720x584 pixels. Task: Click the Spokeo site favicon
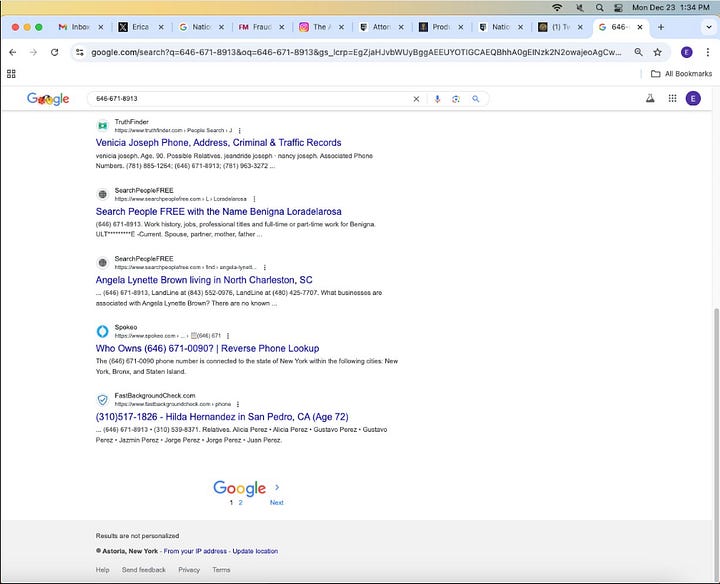click(x=102, y=331)
